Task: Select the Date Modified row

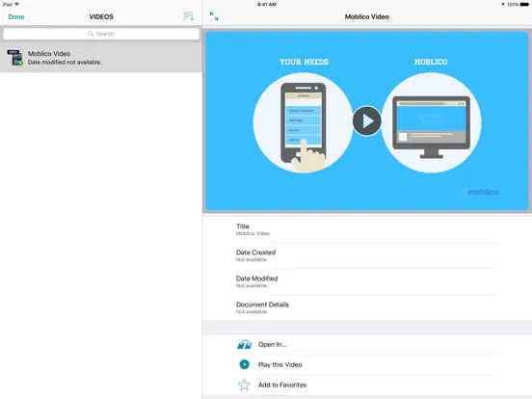Action: click(367, 281)
